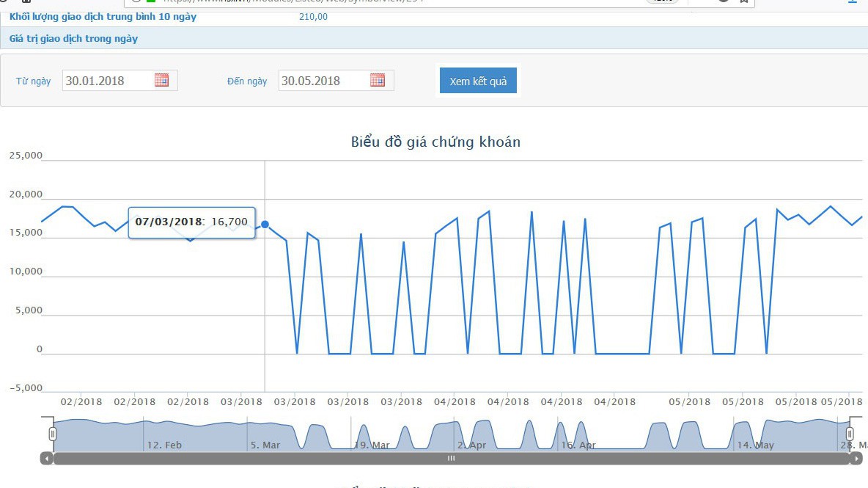This screenshot has height=488, width=868.
Task: Click the Biểu đồ giá chứng khoán title
Action: click(x=435, y=142)
